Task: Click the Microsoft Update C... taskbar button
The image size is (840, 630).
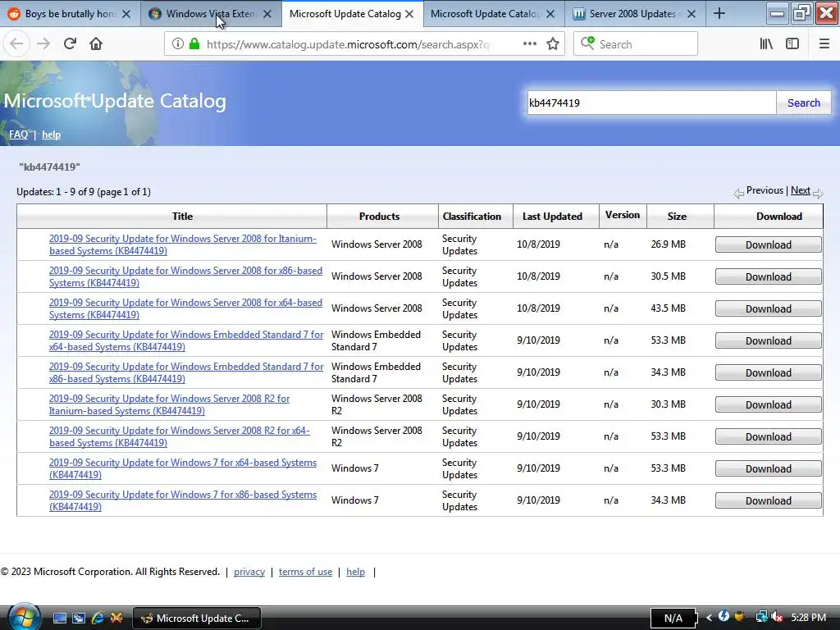Action: coord(197,619)
